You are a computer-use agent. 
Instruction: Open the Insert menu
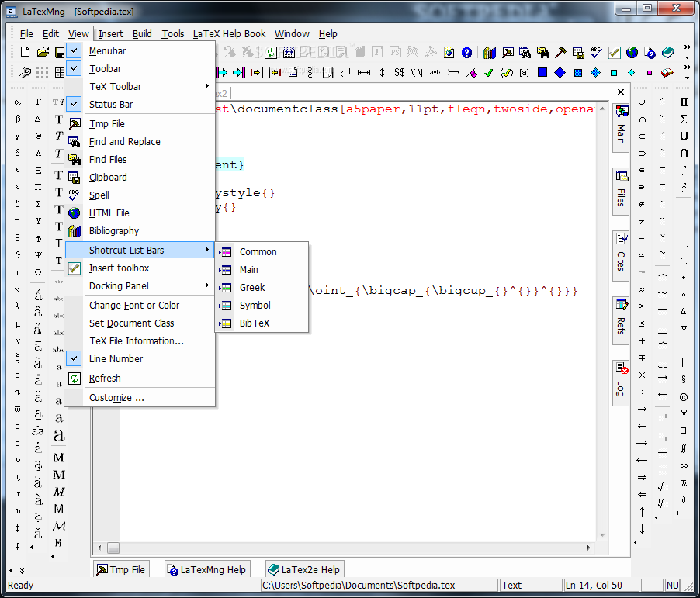tap(111, 34)
